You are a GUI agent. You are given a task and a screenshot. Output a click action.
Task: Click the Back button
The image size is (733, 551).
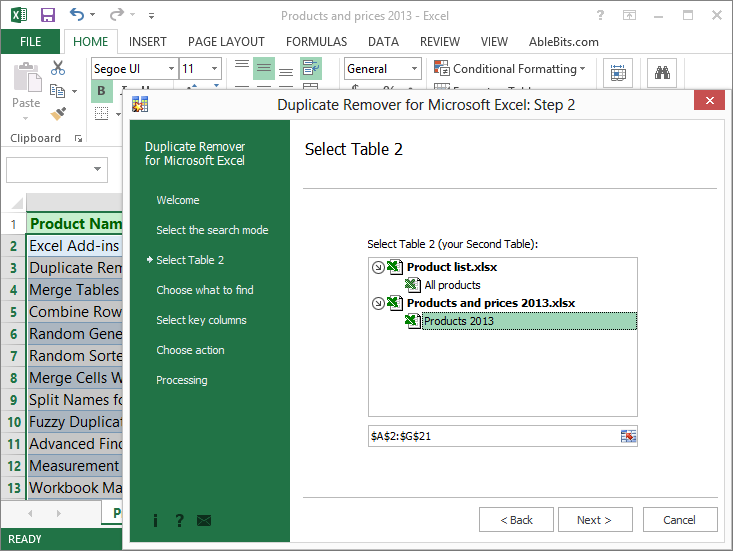point(516,520)
